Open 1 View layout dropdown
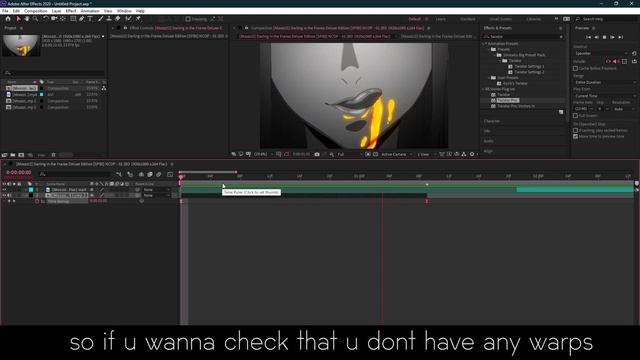Screen dimensions: 640x360 [x=426, y=154]
